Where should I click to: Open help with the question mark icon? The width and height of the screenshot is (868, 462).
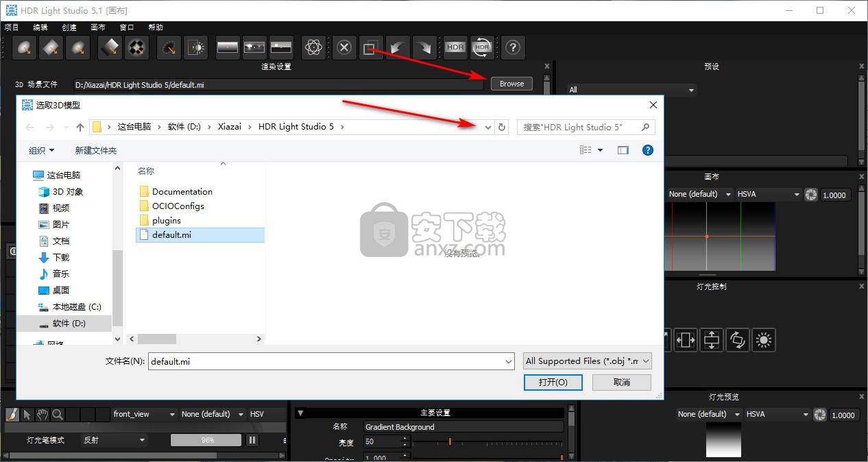(514, 48)
